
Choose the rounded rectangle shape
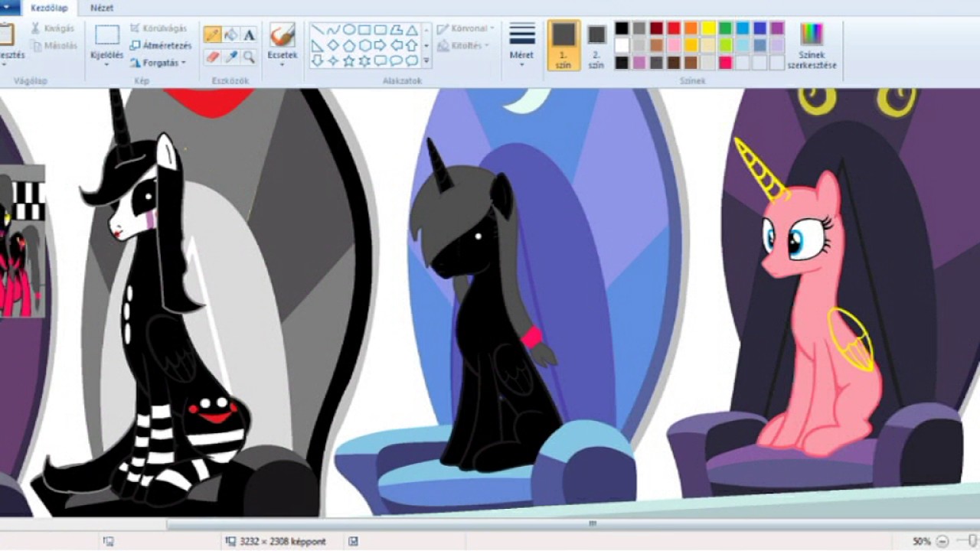381,30
